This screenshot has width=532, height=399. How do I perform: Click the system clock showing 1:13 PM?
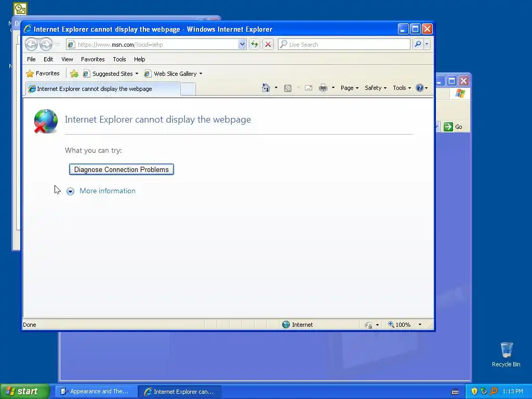(x=513, y=391)
